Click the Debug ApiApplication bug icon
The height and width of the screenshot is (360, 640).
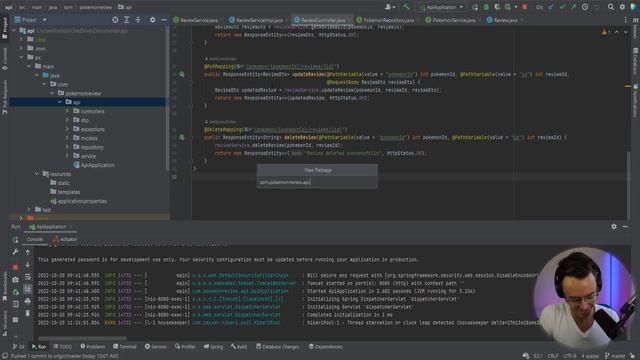486,7
